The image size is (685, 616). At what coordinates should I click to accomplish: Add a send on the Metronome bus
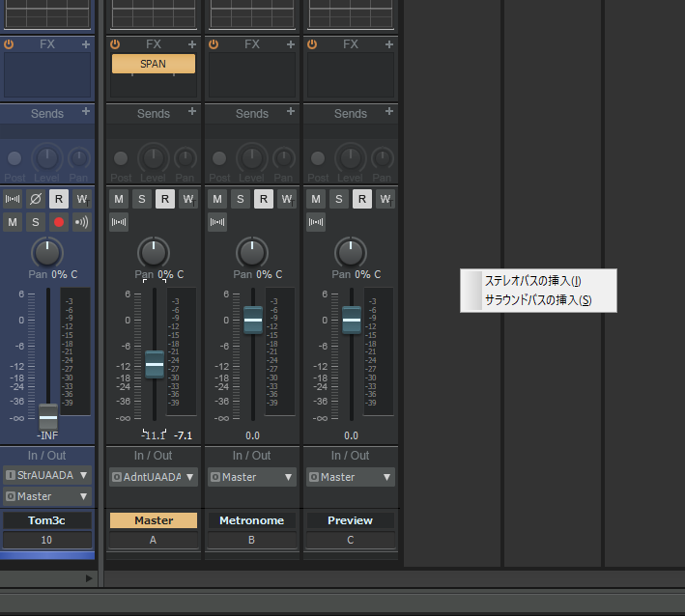(x=291, y=113)
